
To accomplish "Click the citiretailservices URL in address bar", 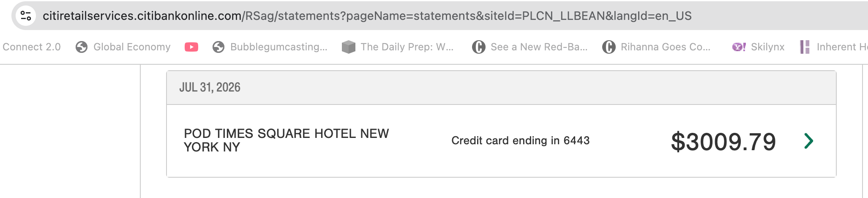I will pos(367,16).
